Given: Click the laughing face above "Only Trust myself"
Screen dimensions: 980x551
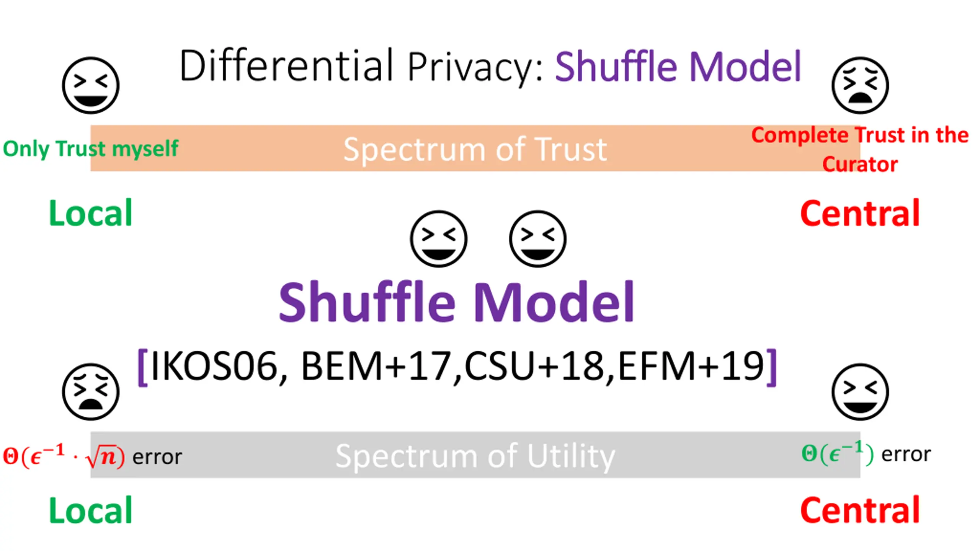Looking at the screenshot, I should tap(91, 85).
